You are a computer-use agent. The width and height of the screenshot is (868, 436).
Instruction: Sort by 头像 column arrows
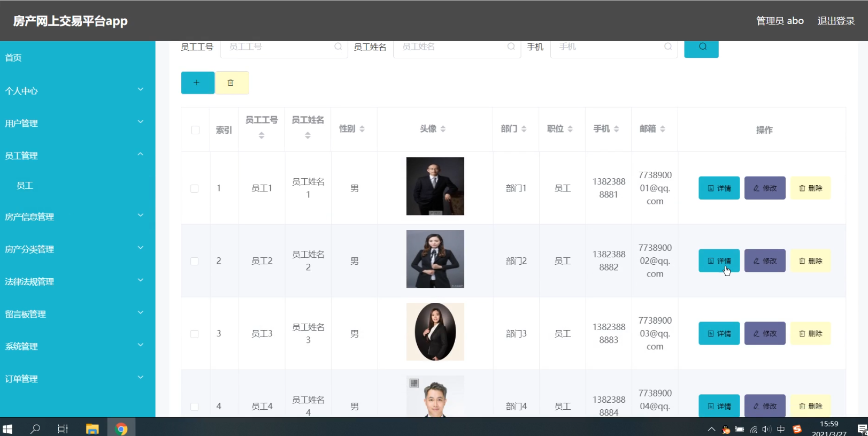coord(443,129)
